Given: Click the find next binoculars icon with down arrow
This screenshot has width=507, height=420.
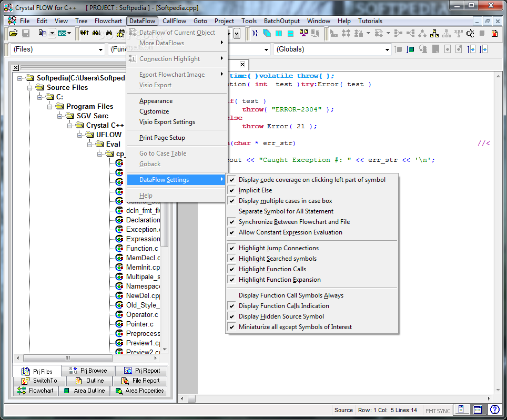Looking at the screenshot, I should pos(96,33).
